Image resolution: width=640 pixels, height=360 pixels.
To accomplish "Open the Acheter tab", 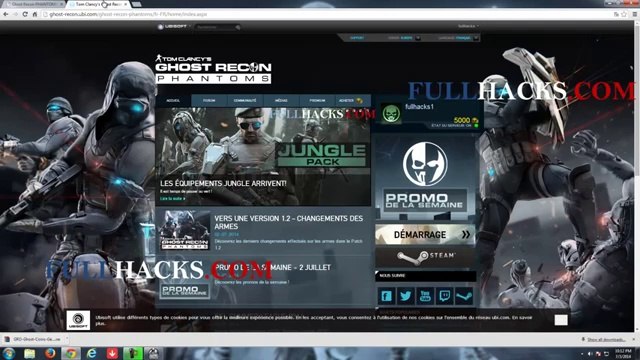I will pyautogui.click(x=353, y=100).
